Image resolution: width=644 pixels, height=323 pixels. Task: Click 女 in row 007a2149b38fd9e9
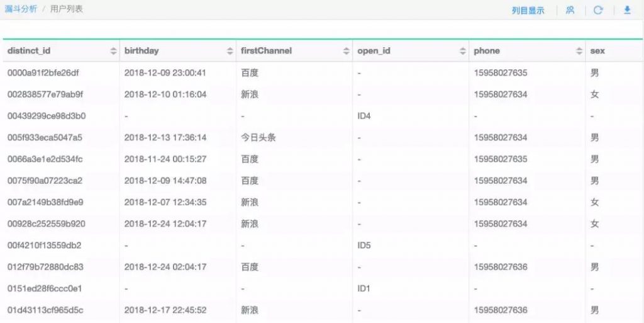click(x=594, y=202)
